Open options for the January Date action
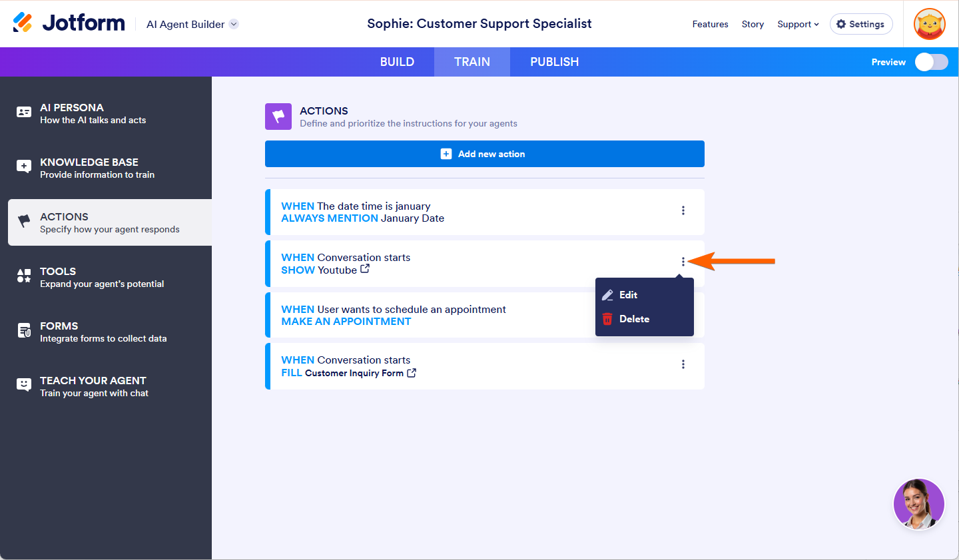 (x=683, y=210)
